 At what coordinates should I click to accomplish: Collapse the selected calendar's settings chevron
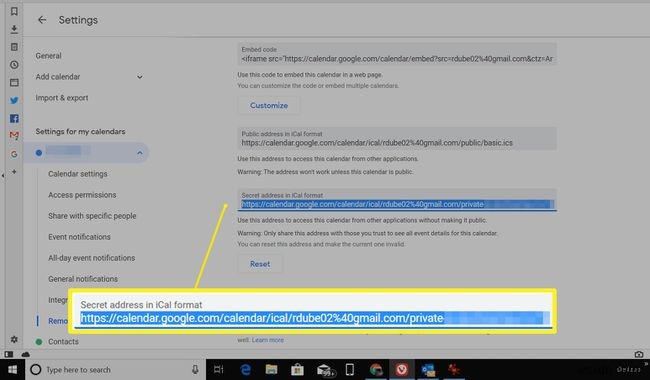click(x=140, y=153)
